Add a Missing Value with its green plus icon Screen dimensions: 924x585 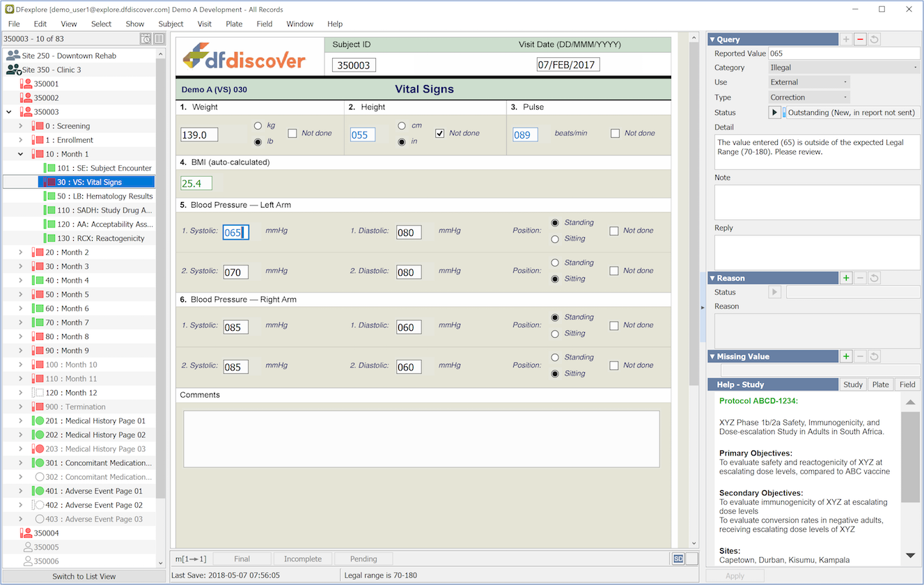(846, 357)
